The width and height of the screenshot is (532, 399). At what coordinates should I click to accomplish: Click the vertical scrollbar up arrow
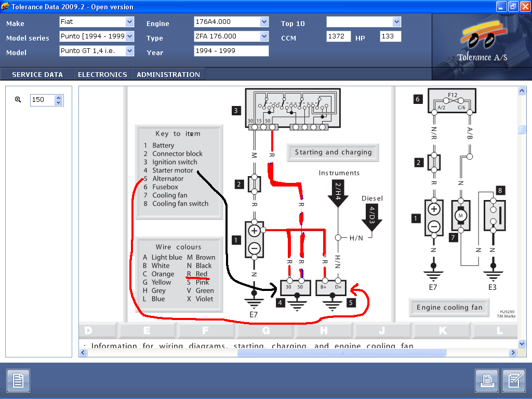tap(522, 90)
